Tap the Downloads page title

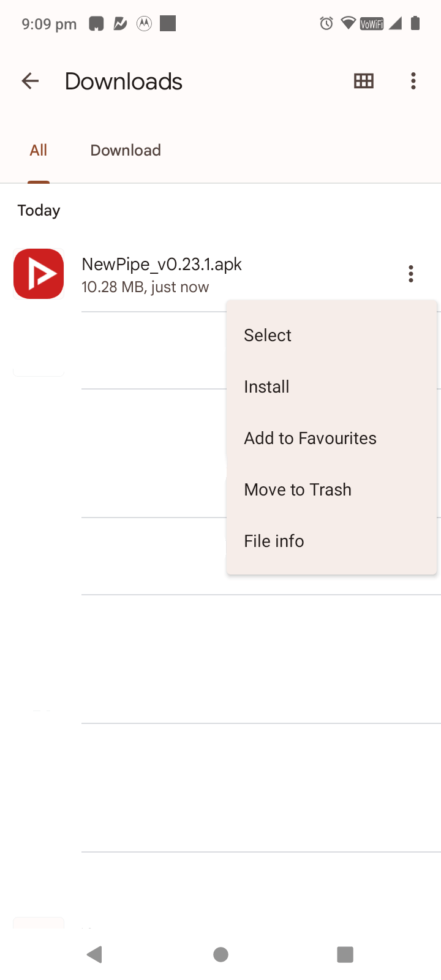coord(124,81)
